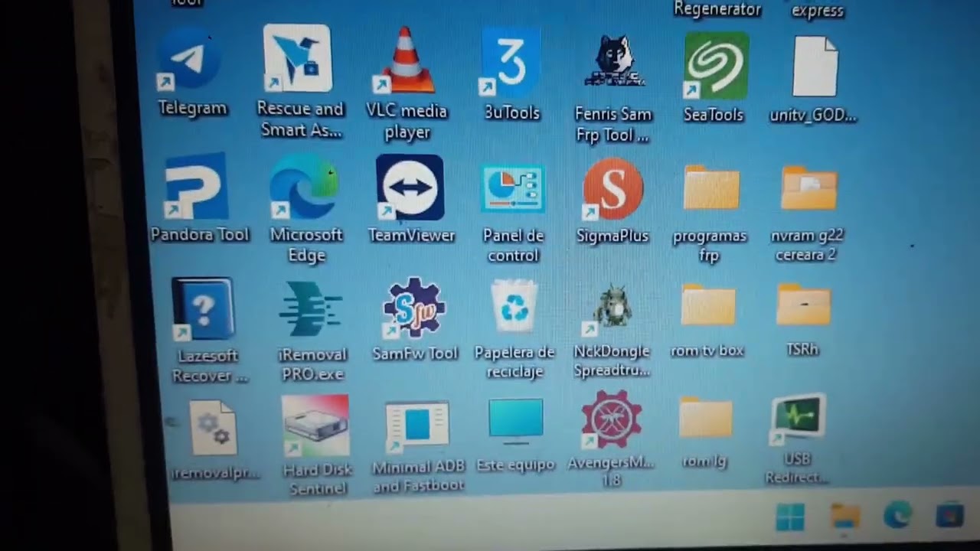This screenshot has height=551, width=980.
Task: Open the programas frp folder
Action: click(x=711, y=188)
